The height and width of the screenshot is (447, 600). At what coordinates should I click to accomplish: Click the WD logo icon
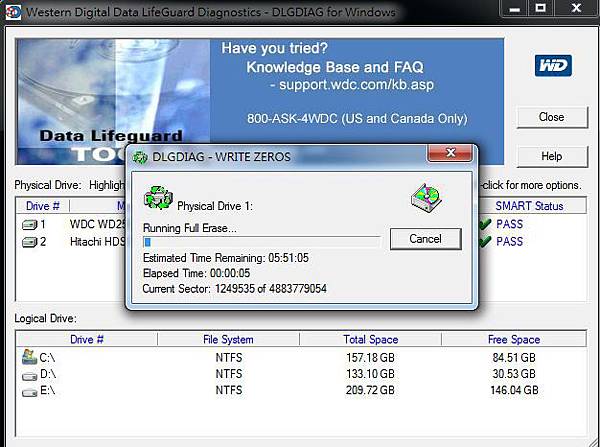[553, 65]
